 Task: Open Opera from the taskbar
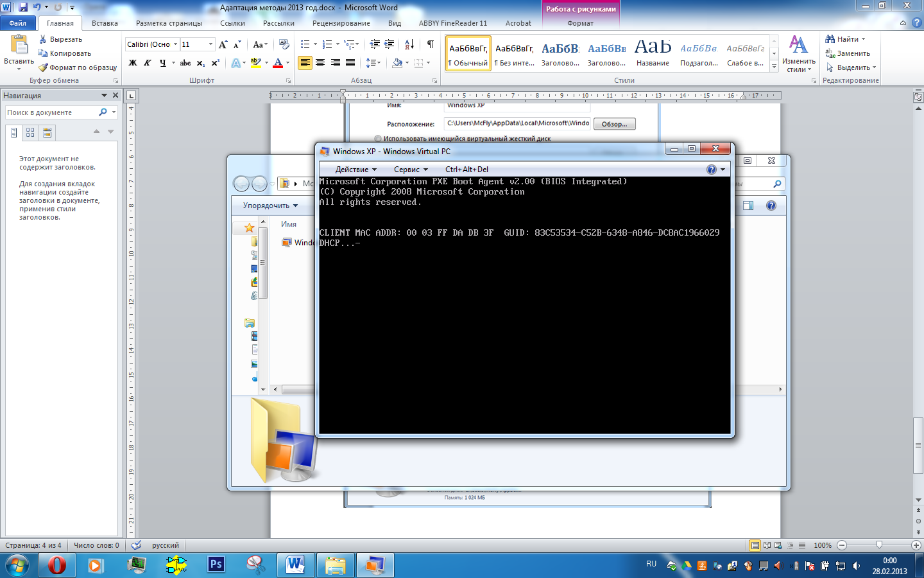tap(56, 565)
